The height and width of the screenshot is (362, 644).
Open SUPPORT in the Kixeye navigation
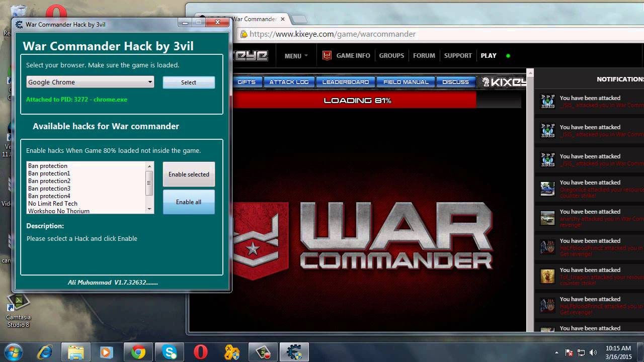tap(458, 56)
